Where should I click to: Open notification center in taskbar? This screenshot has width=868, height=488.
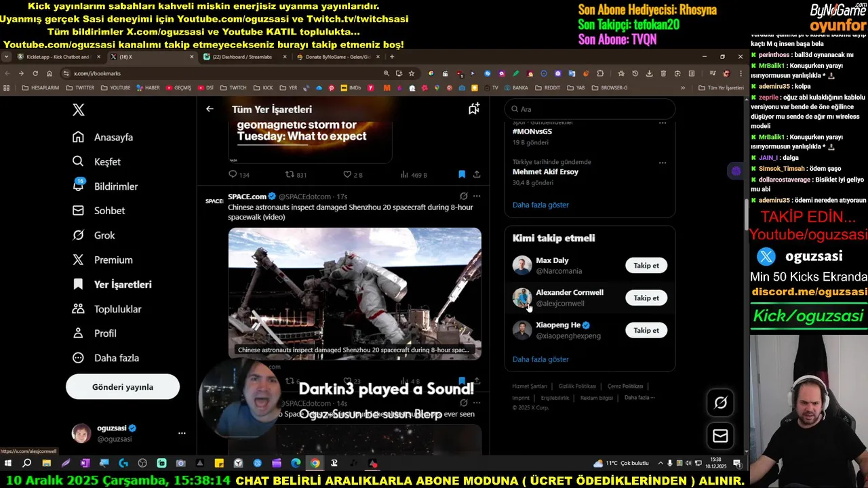pyautogui.click(x=736, y=464)
